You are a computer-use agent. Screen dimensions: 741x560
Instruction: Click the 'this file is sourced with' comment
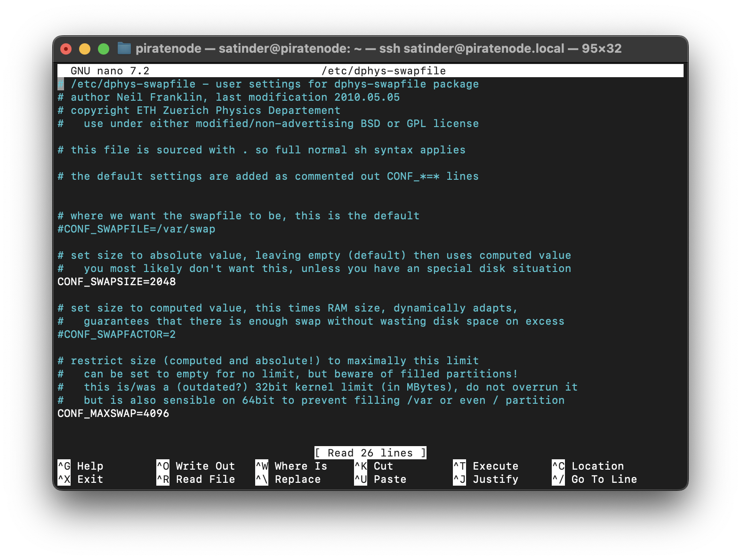262,150
